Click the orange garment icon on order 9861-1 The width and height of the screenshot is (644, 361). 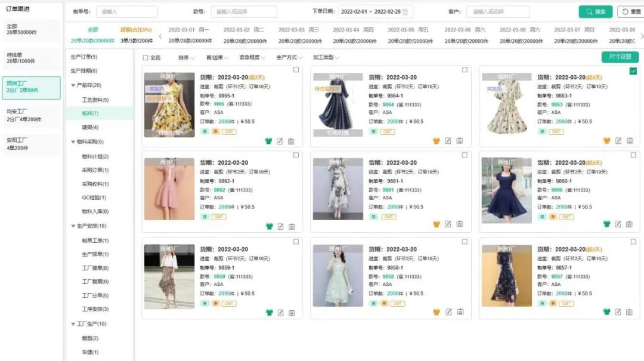[x=436, y=225]
